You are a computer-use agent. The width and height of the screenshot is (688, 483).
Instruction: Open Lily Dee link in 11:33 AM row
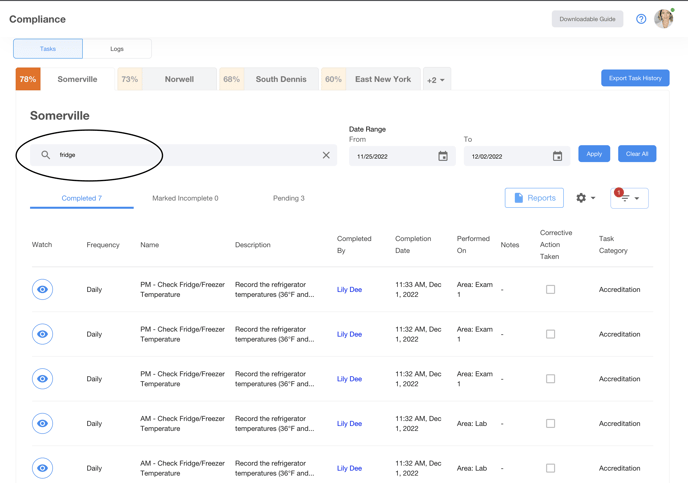click(x=349, y=290)
